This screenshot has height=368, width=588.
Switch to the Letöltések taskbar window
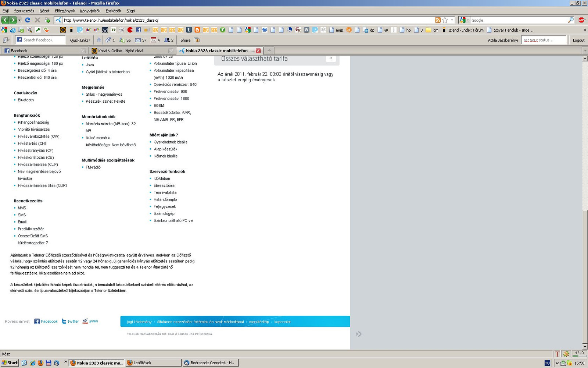(154, 363)
